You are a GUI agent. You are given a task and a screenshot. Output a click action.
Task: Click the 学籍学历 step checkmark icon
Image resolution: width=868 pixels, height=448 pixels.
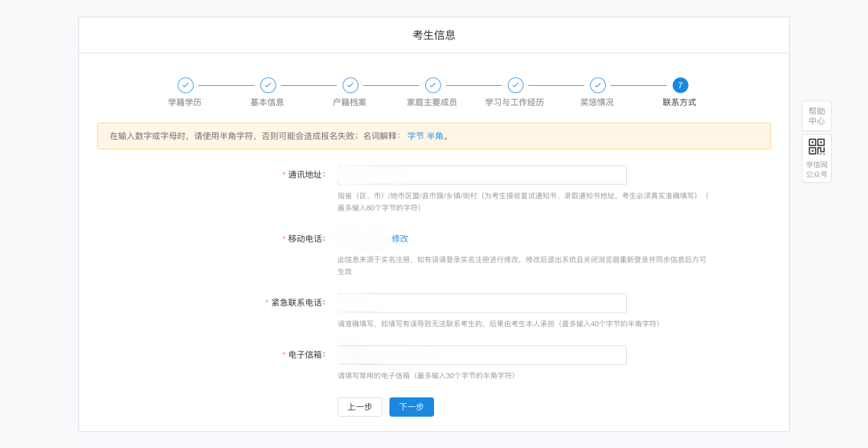pos(186,85)
